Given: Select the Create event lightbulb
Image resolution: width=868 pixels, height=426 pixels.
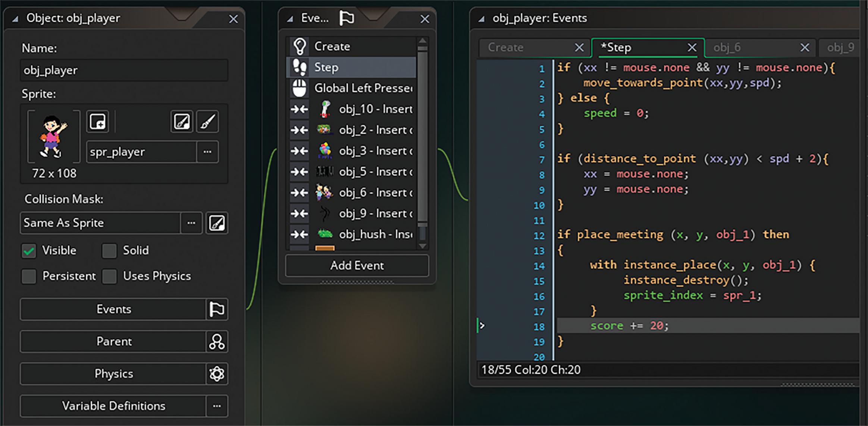Looking at the screenshot, I should coord(300,47).
